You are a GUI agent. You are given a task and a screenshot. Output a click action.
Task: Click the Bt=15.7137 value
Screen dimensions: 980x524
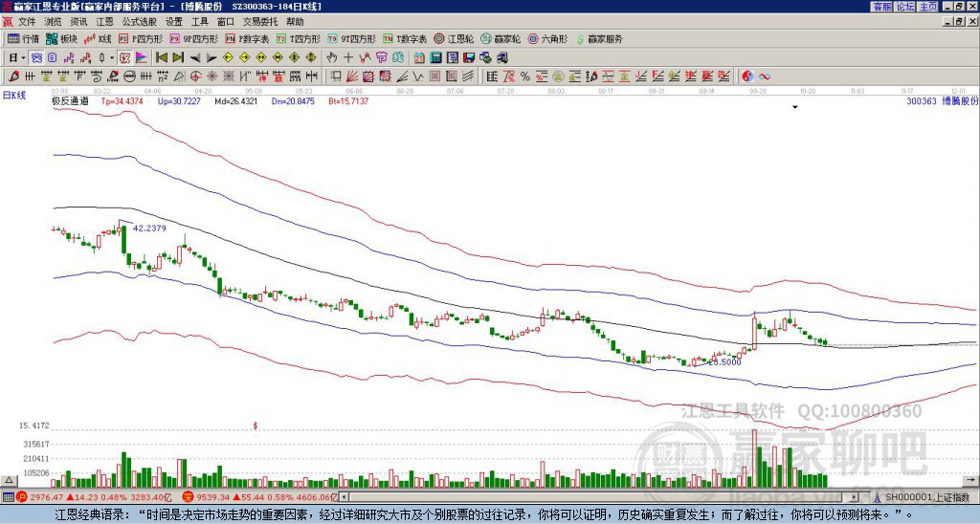click(348, 100)
